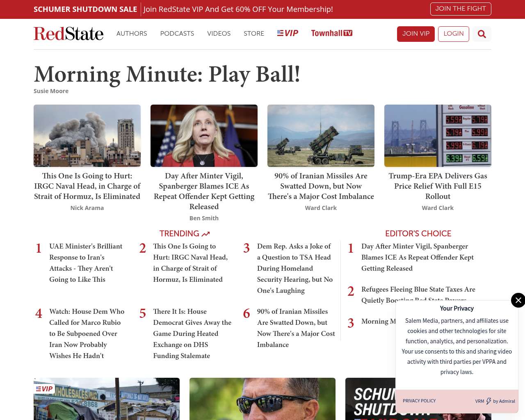Close the privacy popup with X
This screenshot has height=420, width=525.
[518, 300]
